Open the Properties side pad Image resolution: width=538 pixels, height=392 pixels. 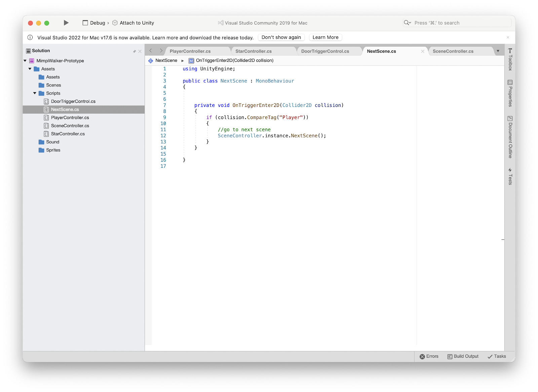[510, 93]
